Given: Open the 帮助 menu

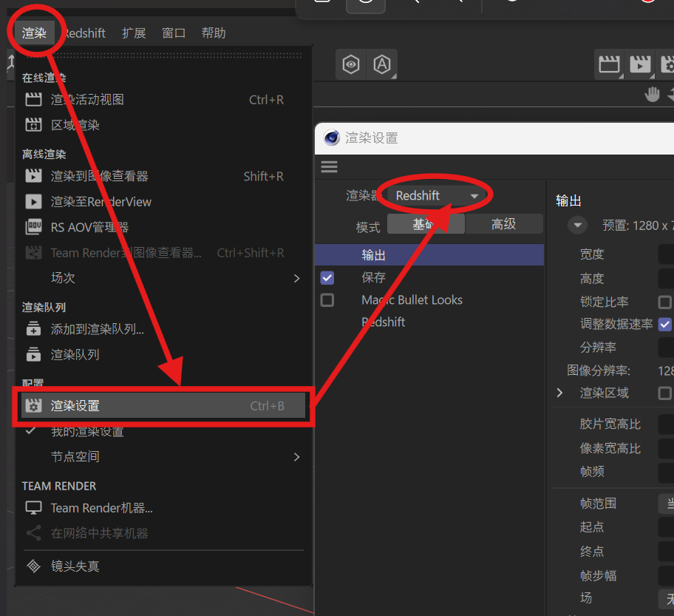Looking at the screenshot, I should pyautogui.click(x=214, y=33).
